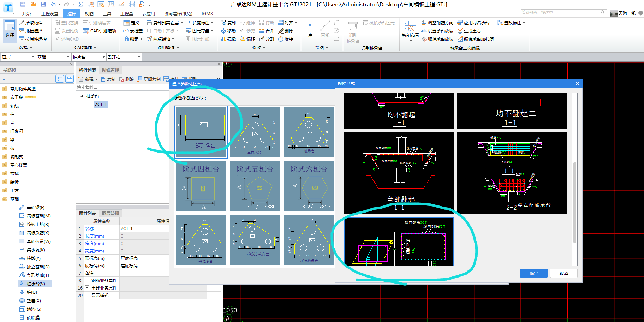Select 全部翻起 reinforcement form thumbnail
The height and width of the screenshot is (322, 644).
(399, 173)
